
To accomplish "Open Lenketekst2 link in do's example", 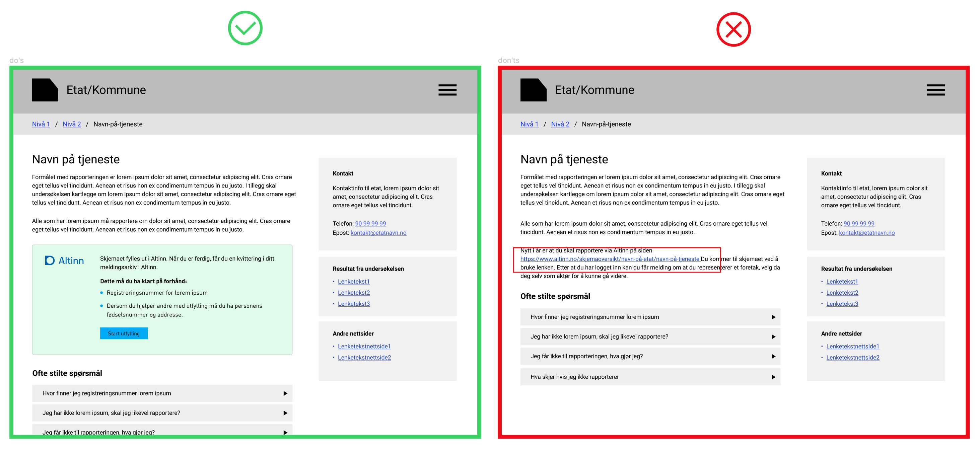I will tap(353, 293).
